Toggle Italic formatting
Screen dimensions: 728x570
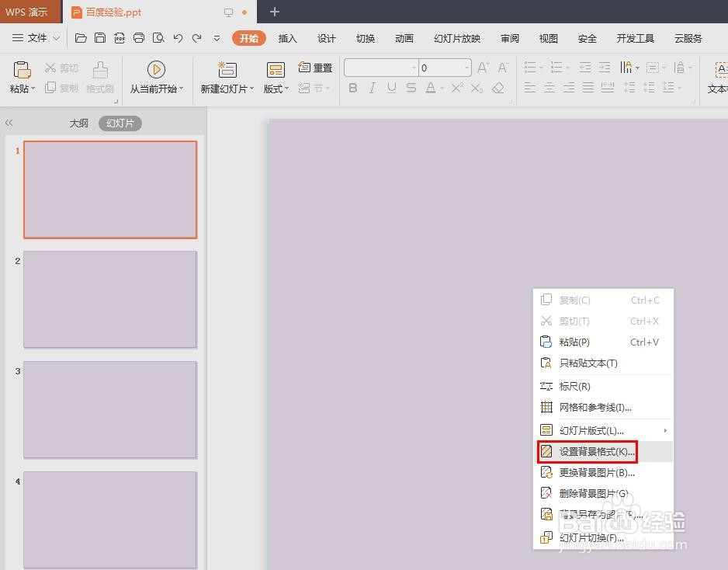pyautogui.click(x=372, y=88)
